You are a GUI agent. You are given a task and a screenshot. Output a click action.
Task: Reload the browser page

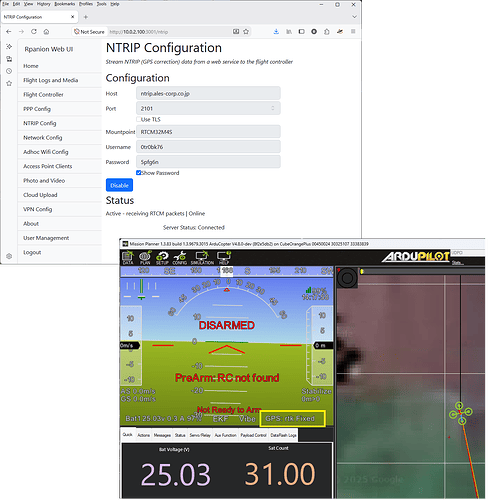(x=34, y=32)
